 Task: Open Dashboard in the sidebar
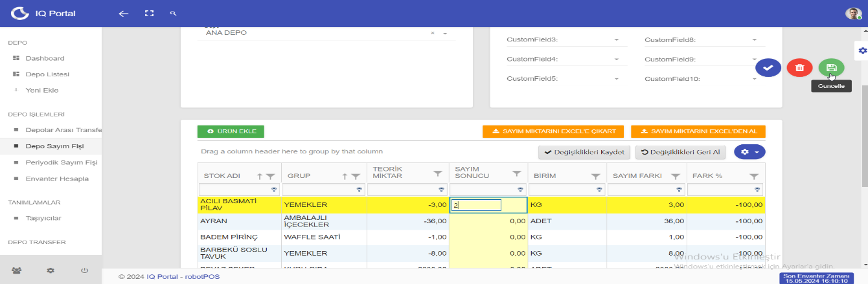click(45, 58)
